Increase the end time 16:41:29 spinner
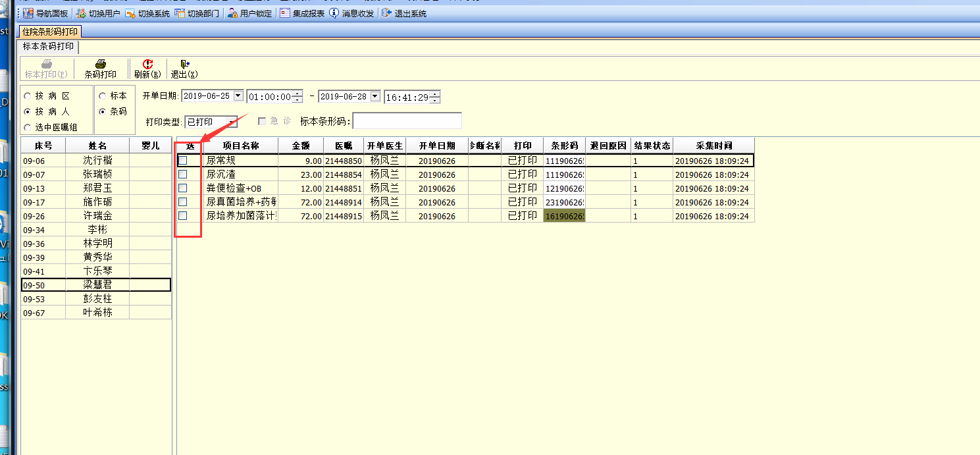This screenshot has width=980, height=455. pos(435,94)
